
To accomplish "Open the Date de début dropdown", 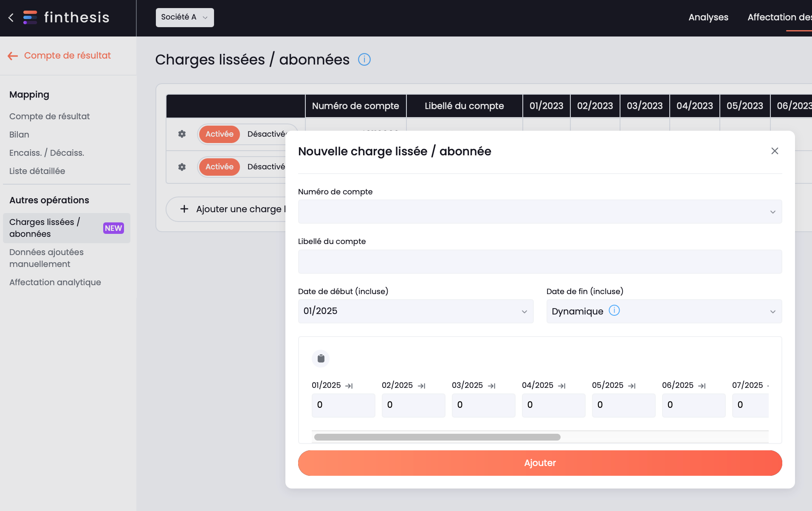I will (416, 312).
